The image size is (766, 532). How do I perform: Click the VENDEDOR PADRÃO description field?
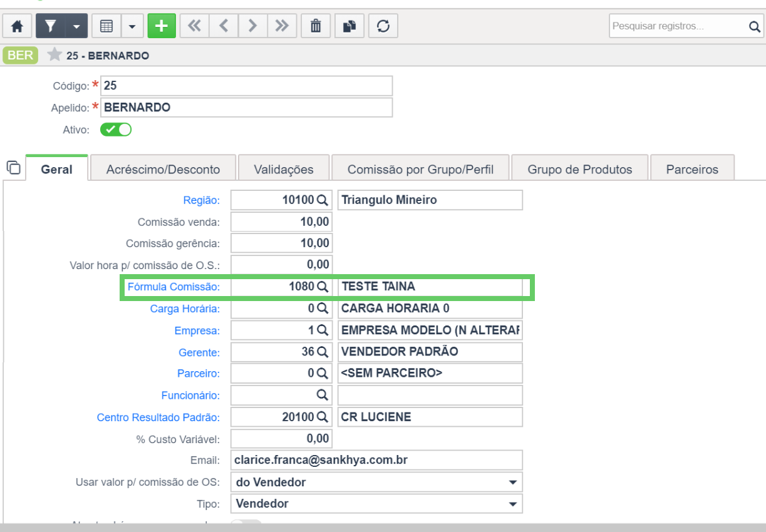(x=430, y=352)
